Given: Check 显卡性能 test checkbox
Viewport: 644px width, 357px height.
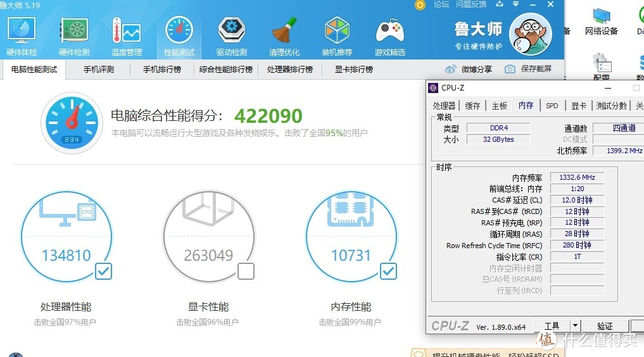Looking at the screenshot, I should [246, 272].
